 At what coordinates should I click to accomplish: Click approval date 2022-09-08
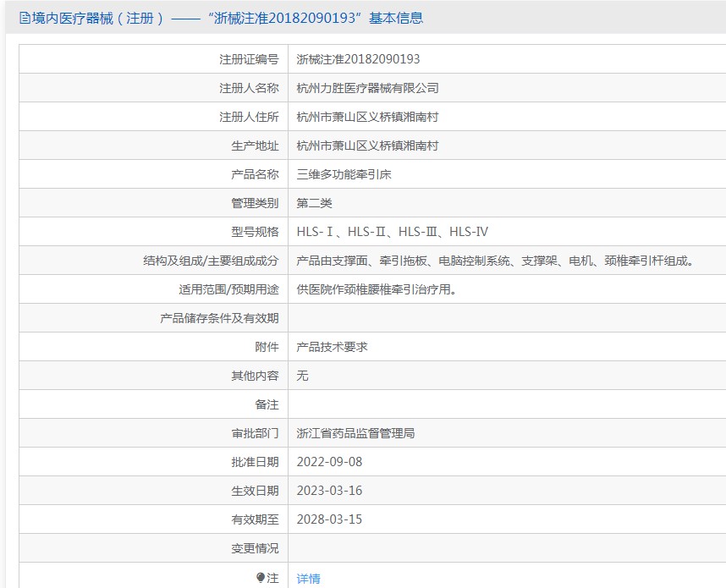(x=329, y=462)
